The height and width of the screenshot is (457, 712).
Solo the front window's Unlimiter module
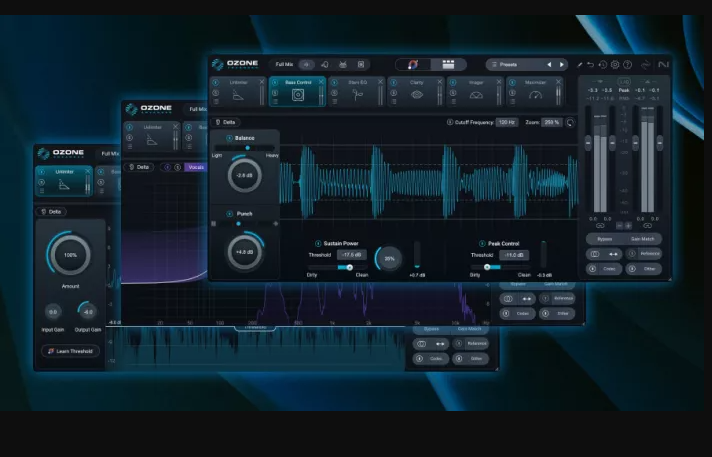tap(216, 93)
